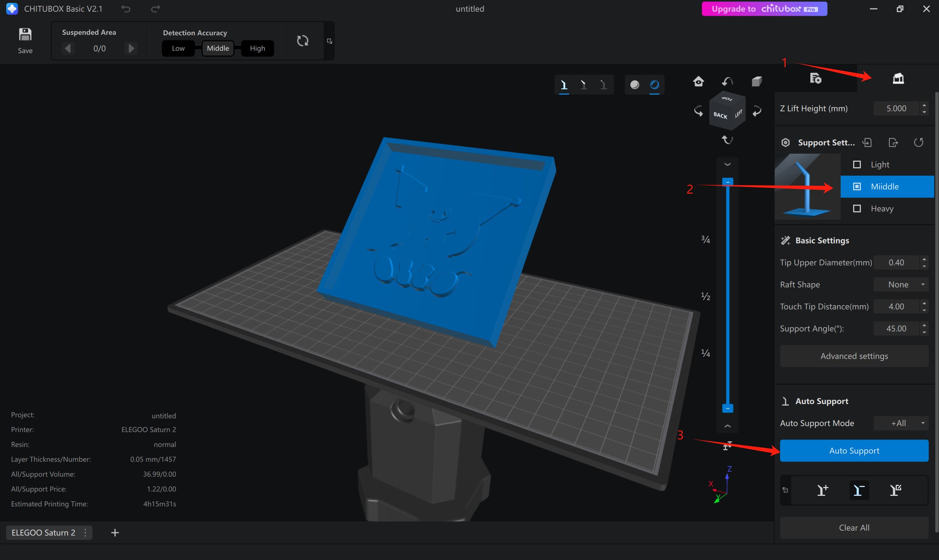Viewport: 939px width, 560px height.
Task: Click the Touch Tip Distance input field
Action: pyautogui.click(x=896, y=307)
